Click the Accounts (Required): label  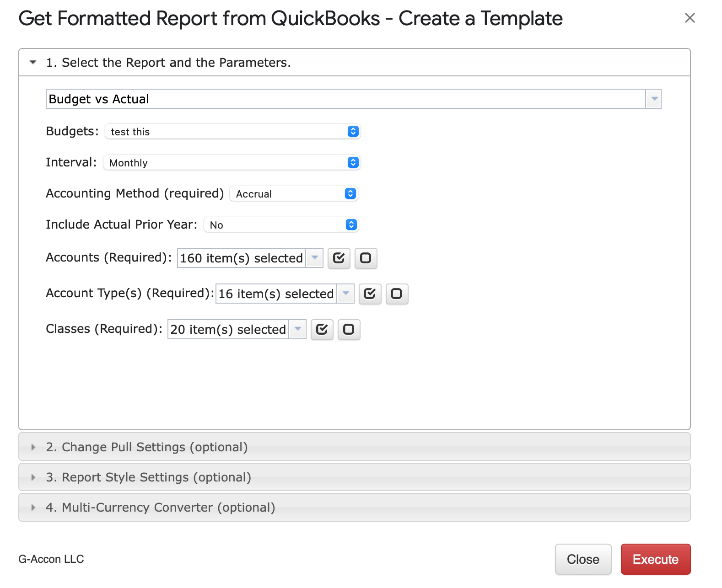point(109,257)
